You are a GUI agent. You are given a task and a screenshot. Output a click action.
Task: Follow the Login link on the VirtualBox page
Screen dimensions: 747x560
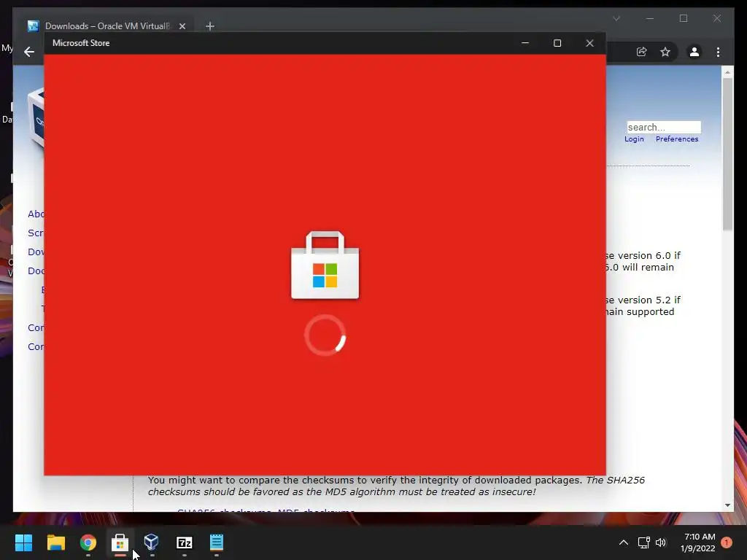634,139
